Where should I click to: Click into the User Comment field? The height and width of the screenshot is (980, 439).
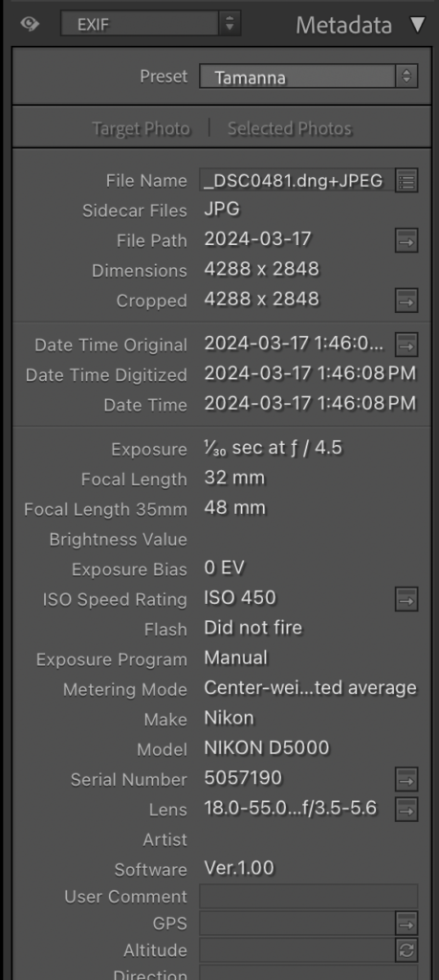click(309, 896)
